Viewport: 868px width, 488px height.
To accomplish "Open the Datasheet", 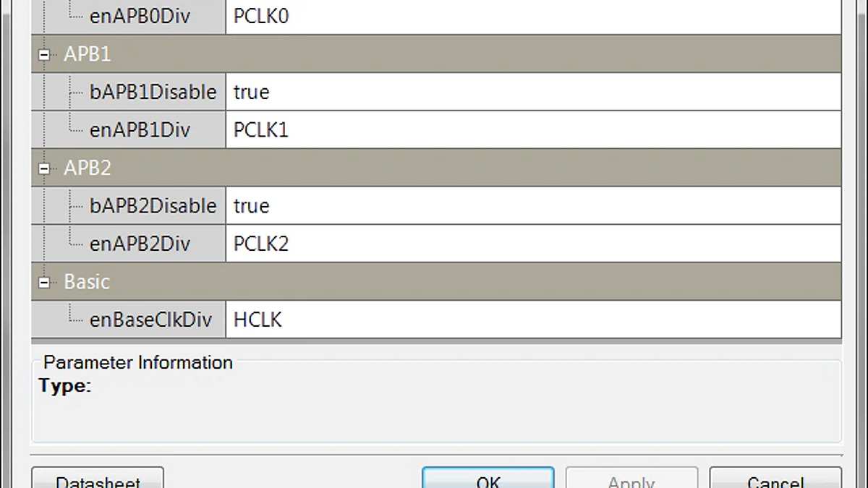I will (98, 480).
